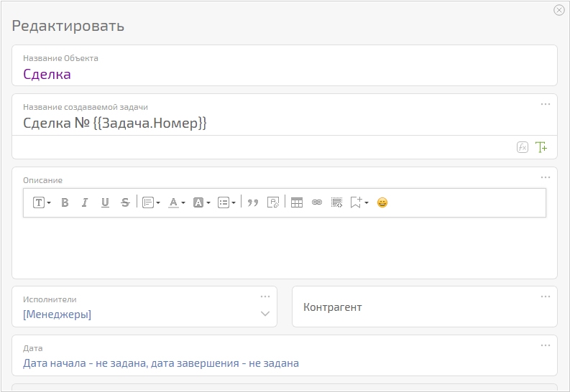This screenshot has width=570, height=392.
Task: Insert a hyperlink in description
Action: (x=316, y=202)
